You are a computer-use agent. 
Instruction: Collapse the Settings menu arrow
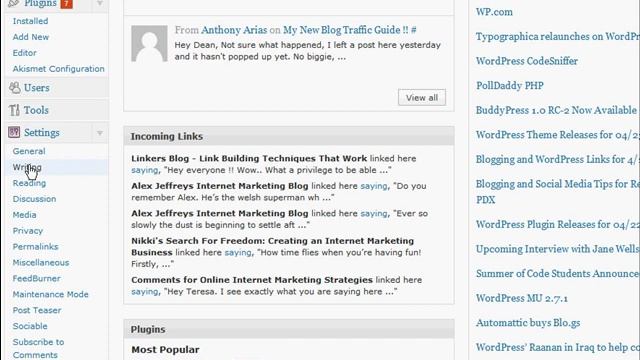pos(100,133)
